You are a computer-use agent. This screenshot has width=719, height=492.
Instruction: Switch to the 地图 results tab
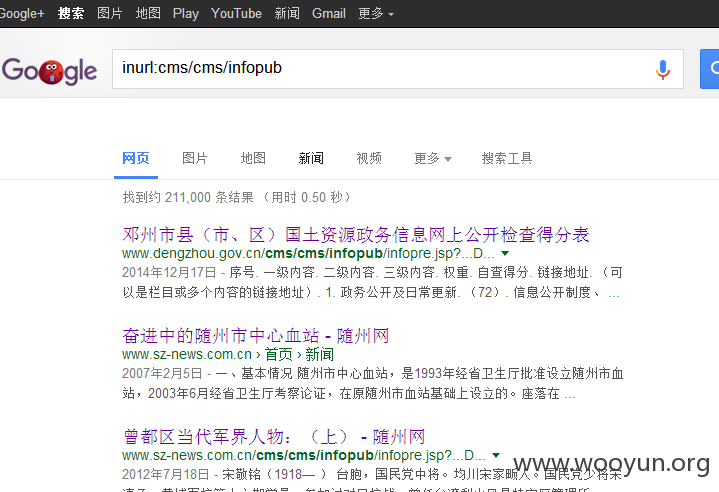253,158
